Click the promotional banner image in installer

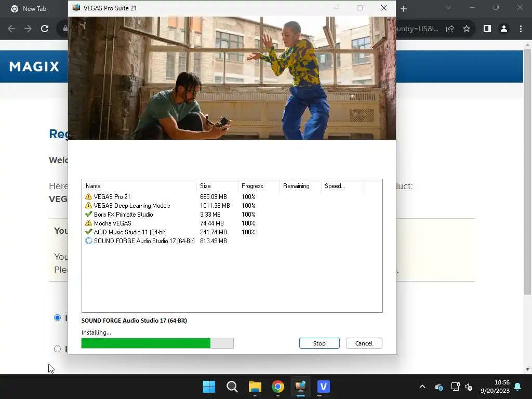[232, 78]
